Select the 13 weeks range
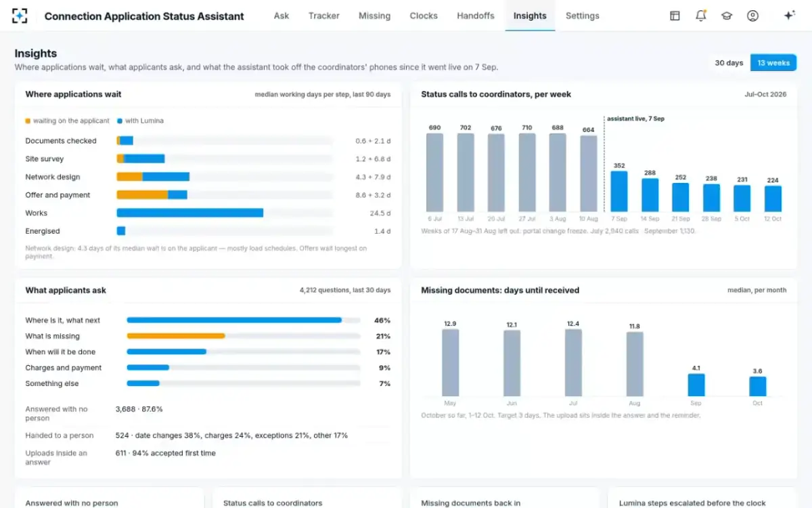This screenshot has height=508, width=812. click(x=773, y=63)
